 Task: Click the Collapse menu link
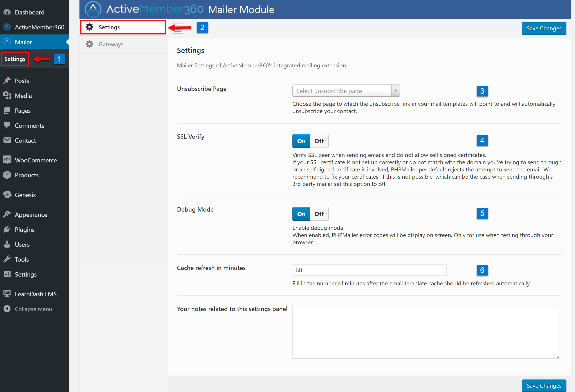35,309
